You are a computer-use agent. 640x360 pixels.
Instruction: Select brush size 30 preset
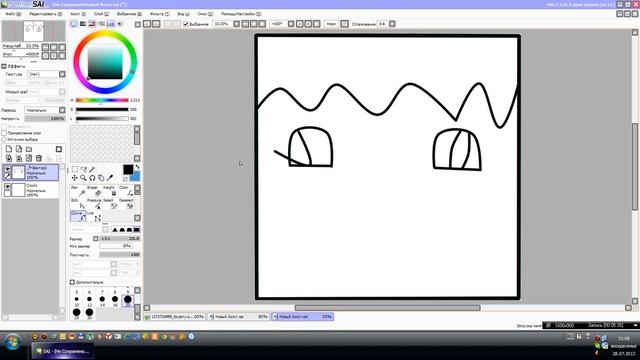89,313
